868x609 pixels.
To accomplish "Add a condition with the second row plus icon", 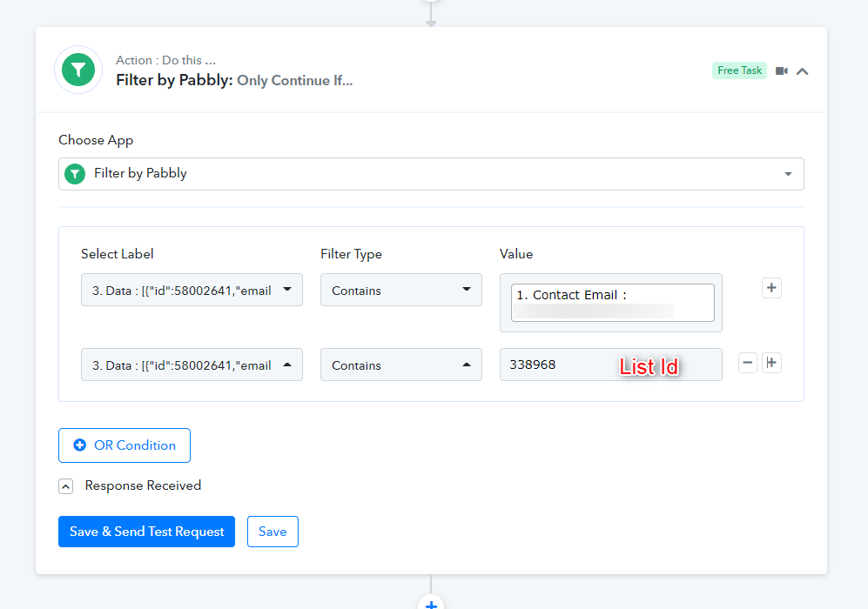I will coord(771,363).
